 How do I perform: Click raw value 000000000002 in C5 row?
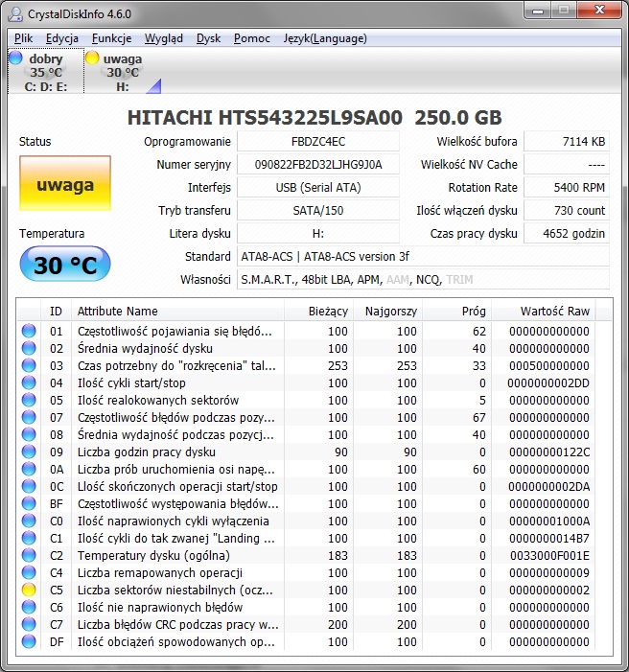pyautogui.click(x=549, y=590)
